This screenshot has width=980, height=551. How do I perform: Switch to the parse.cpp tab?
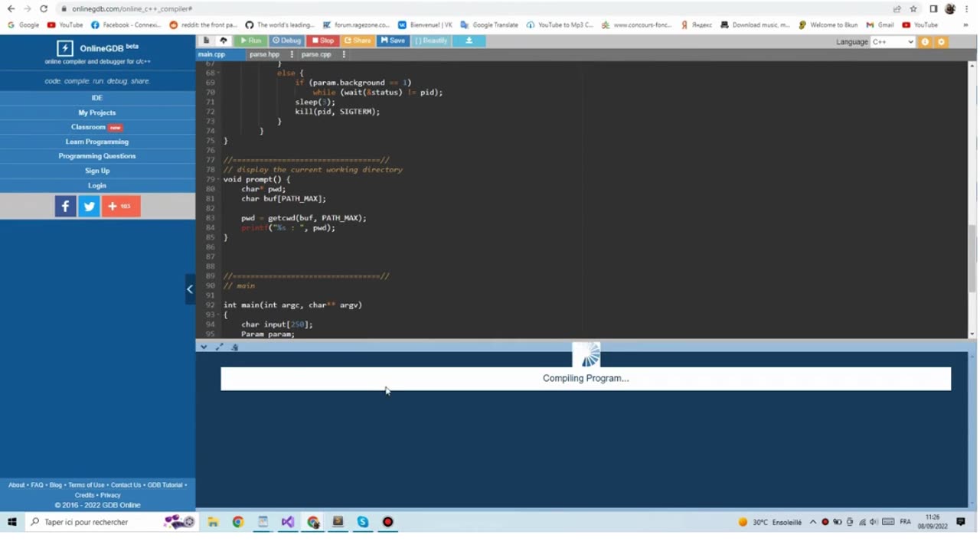pos(316,54)
